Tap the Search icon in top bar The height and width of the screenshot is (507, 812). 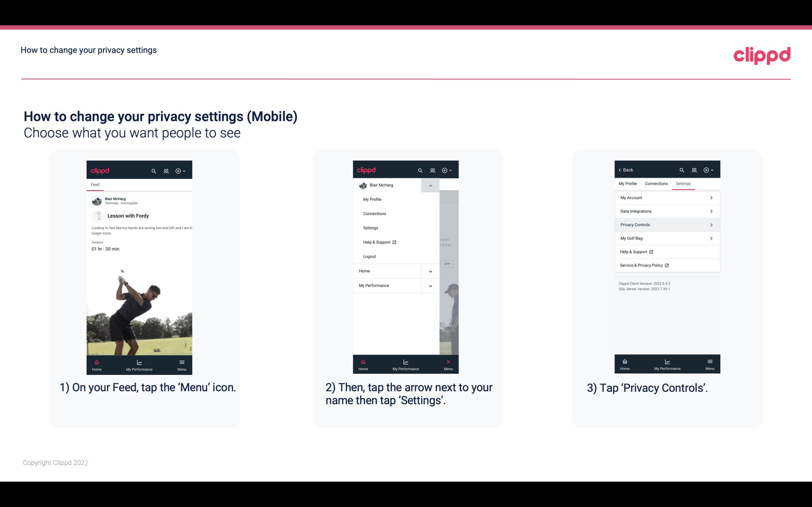tap(153, 170)
